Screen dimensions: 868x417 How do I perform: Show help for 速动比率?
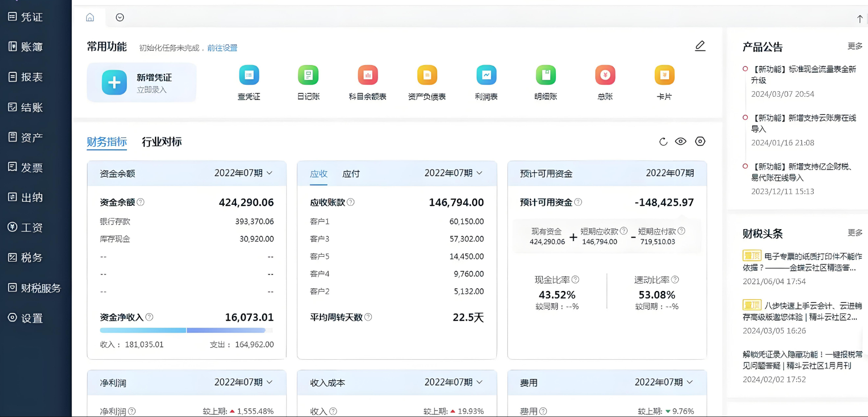(675, 280)
